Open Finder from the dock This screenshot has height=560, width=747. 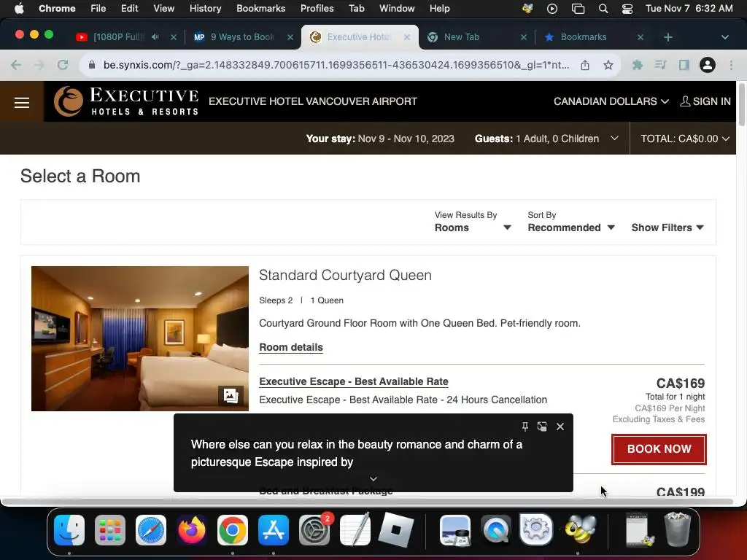coord(69,530)
